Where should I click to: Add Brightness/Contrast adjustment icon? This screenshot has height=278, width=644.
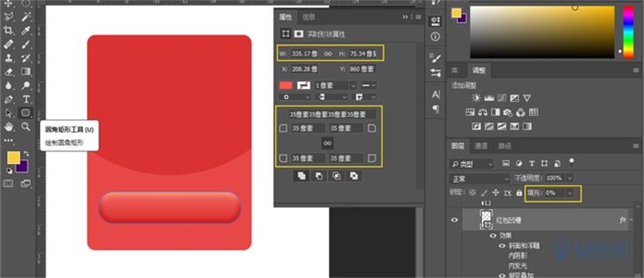click(476, 98)
